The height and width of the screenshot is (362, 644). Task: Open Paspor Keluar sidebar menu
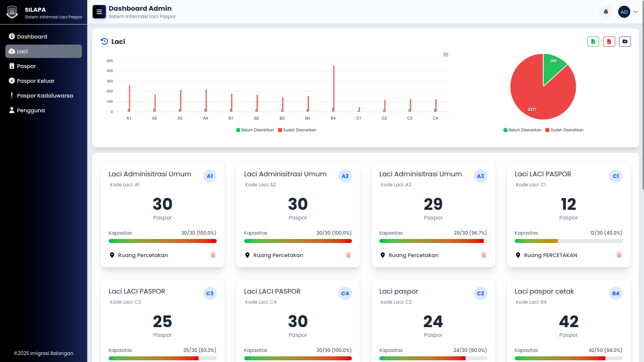pyautogui.click(x=44, y=81)
